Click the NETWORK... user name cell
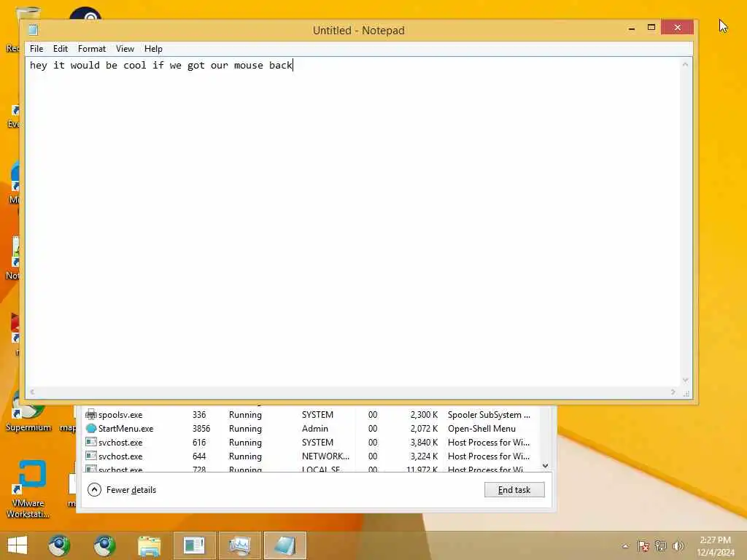The width and height of the screenshot is (747, 560). (325, 456)
